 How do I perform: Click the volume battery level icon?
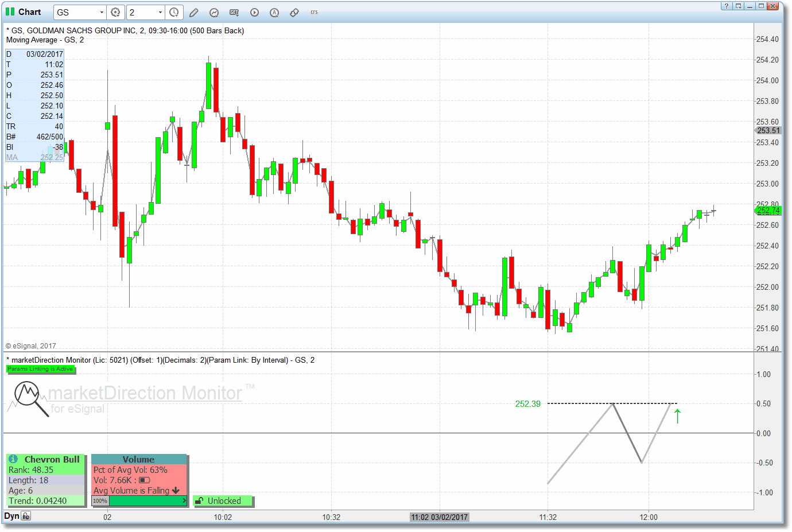145,480
